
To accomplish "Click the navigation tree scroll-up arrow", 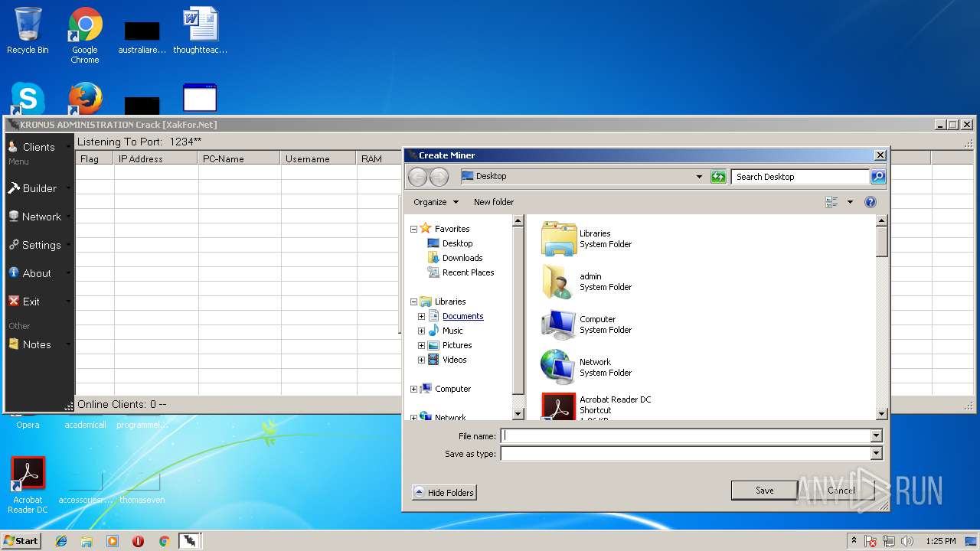I will coord(518,220).
